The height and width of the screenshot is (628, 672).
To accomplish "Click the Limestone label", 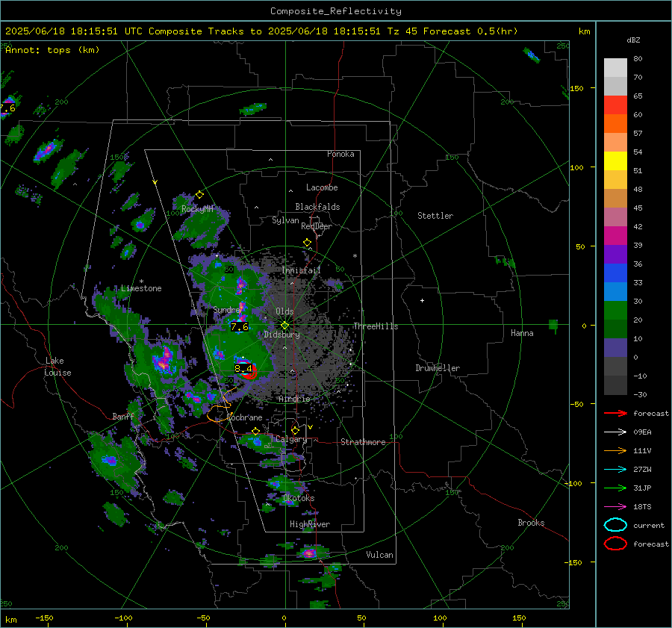I will click(141, 288).
